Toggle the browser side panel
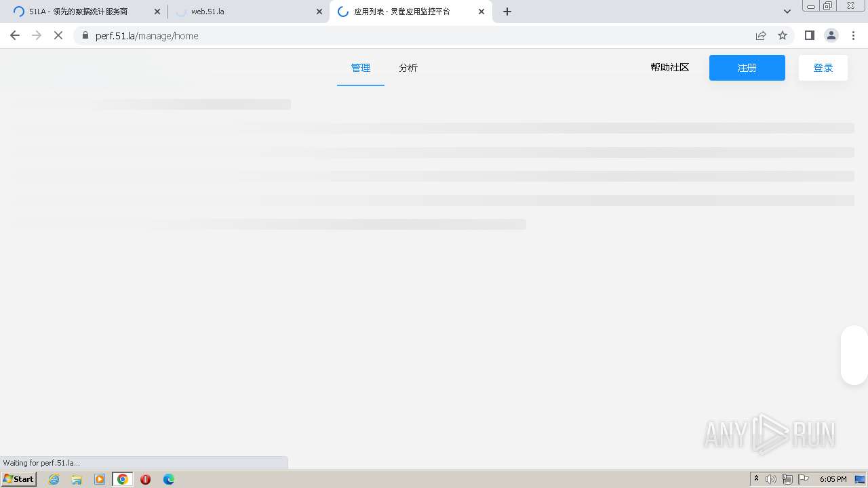 [810, 35]
